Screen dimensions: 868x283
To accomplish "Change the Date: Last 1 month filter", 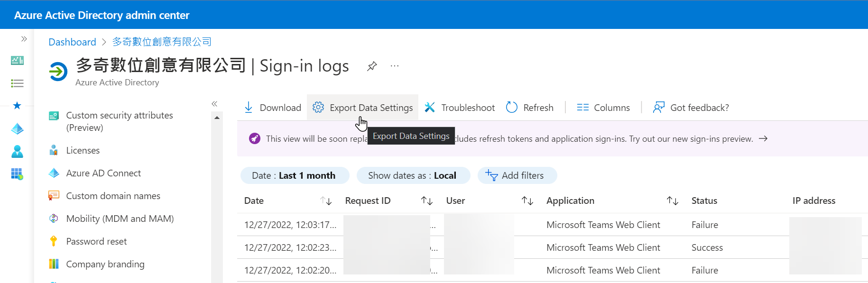I will coord(295,175).
